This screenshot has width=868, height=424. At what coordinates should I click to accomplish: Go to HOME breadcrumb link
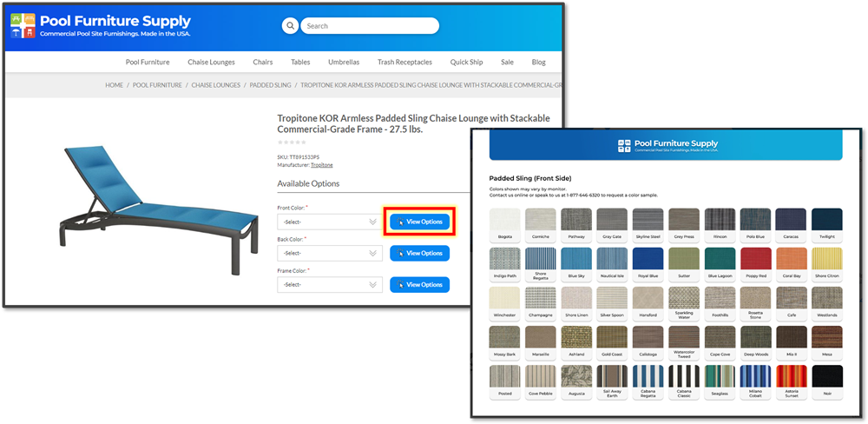pyautogui.click(x=115, y=85)
